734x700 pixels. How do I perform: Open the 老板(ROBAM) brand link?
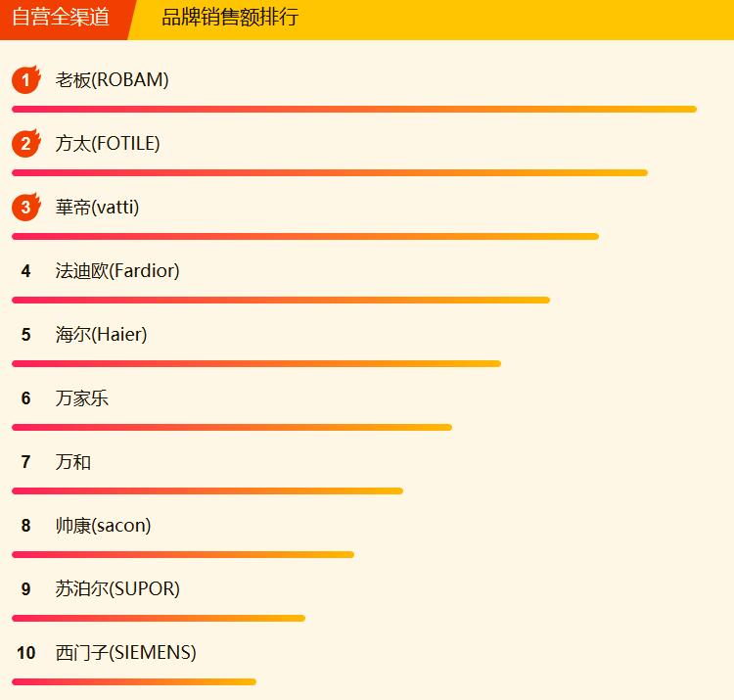coord(112,80)
